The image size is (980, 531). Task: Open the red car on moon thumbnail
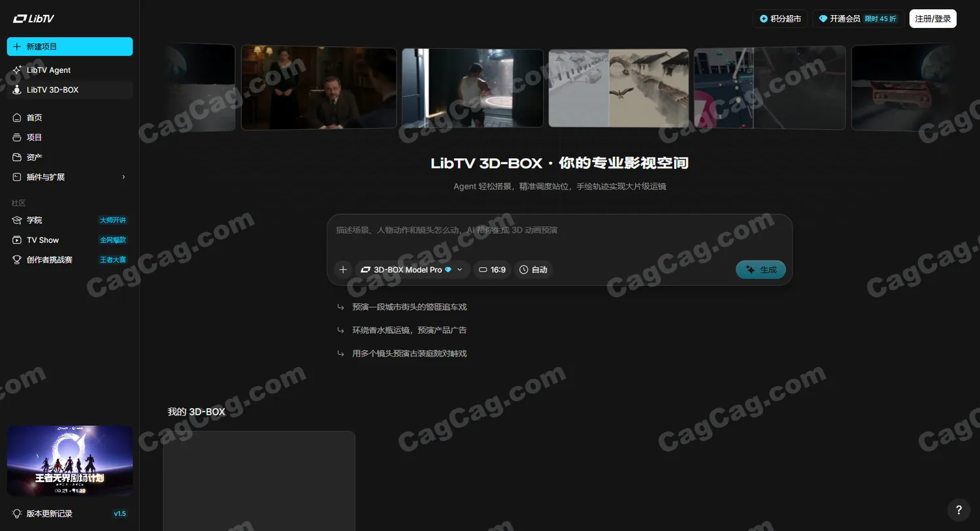(902, 87)
